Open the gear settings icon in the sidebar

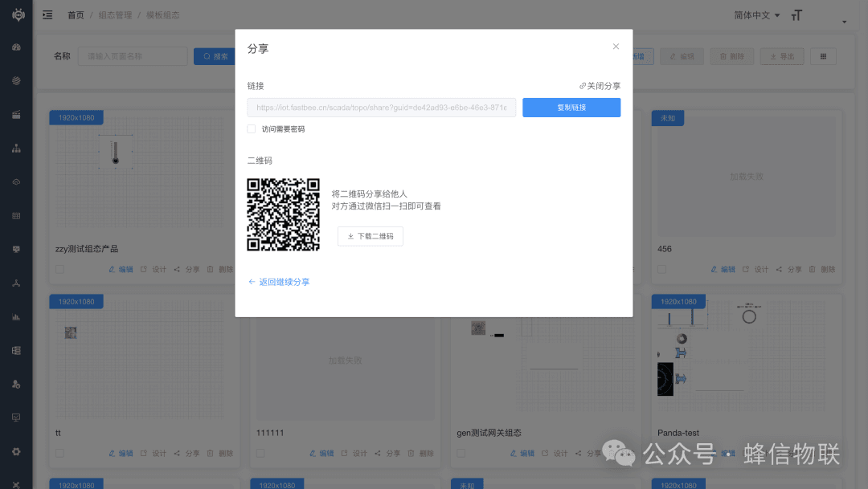[17, 451]
